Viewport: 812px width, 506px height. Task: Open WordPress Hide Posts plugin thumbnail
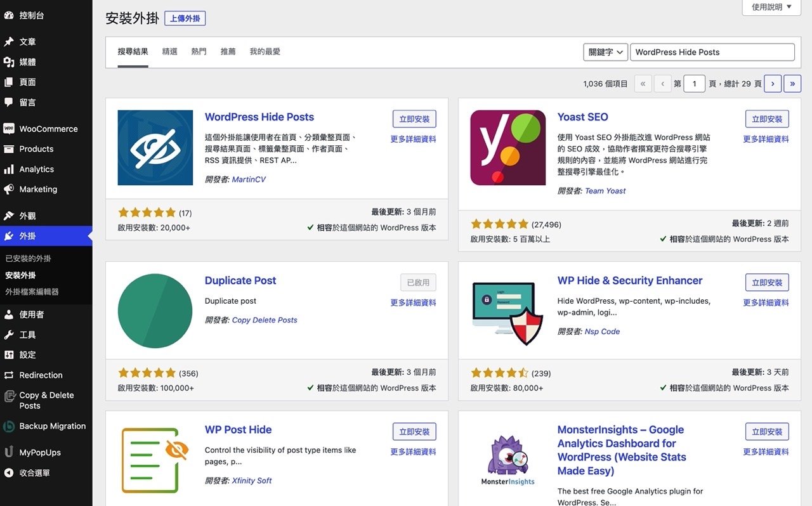155,148
